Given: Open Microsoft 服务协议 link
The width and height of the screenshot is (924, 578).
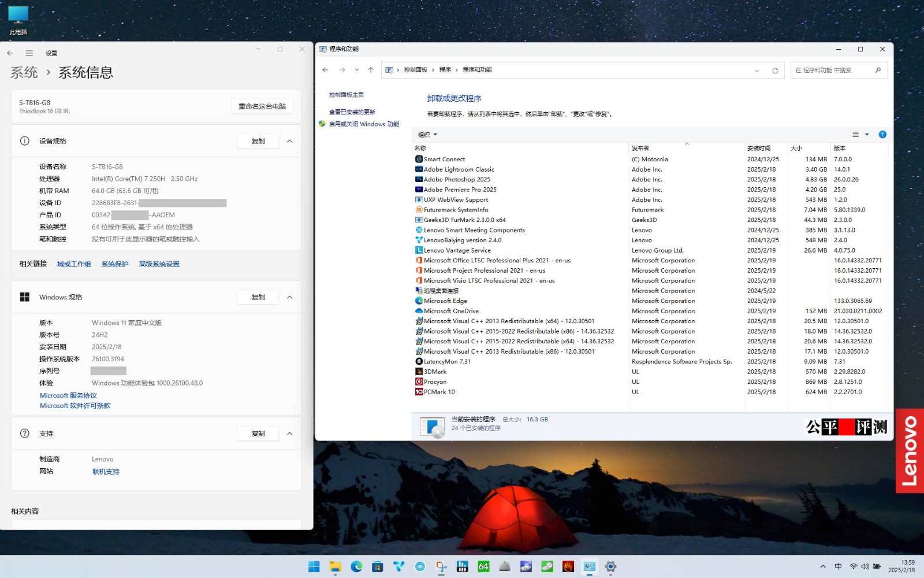Looking at the screenshot, I should click(x=68, y=395).
